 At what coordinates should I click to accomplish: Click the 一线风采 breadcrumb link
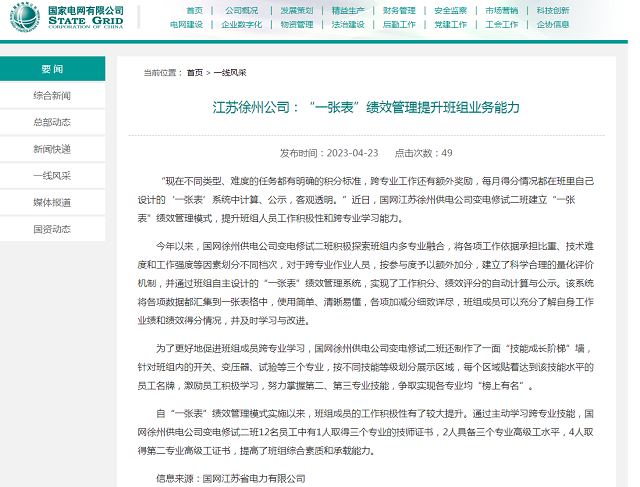[x=230, y=73]
